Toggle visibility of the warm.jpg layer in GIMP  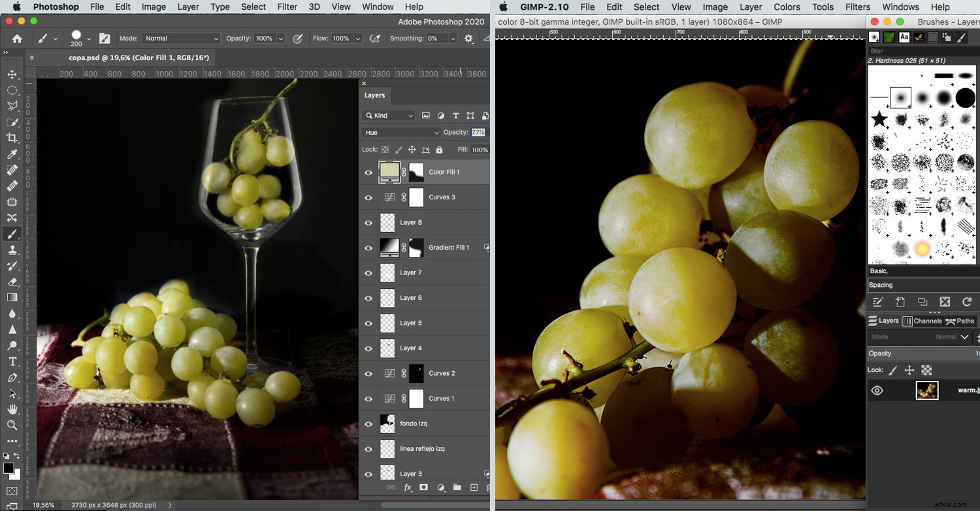tap(877, 390)
